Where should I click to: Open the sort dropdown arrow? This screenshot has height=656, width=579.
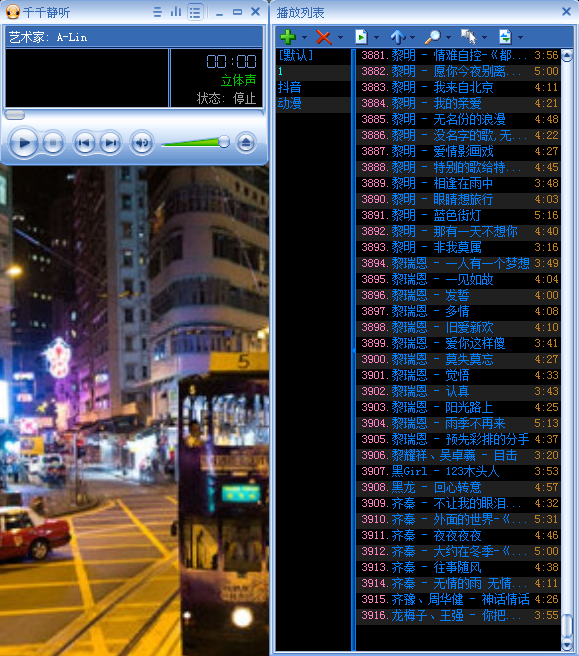[412, 37]
